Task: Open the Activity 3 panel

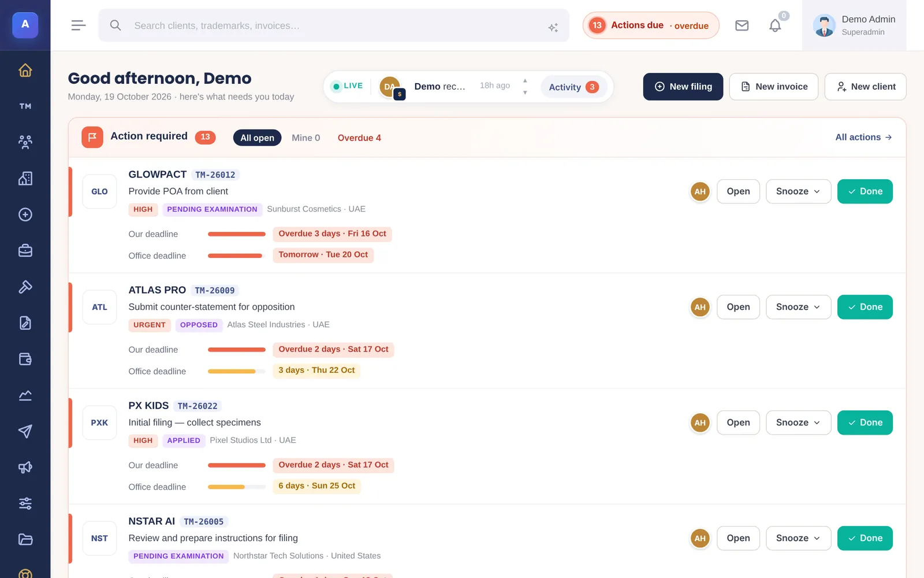Action: (x=573, y=87)
